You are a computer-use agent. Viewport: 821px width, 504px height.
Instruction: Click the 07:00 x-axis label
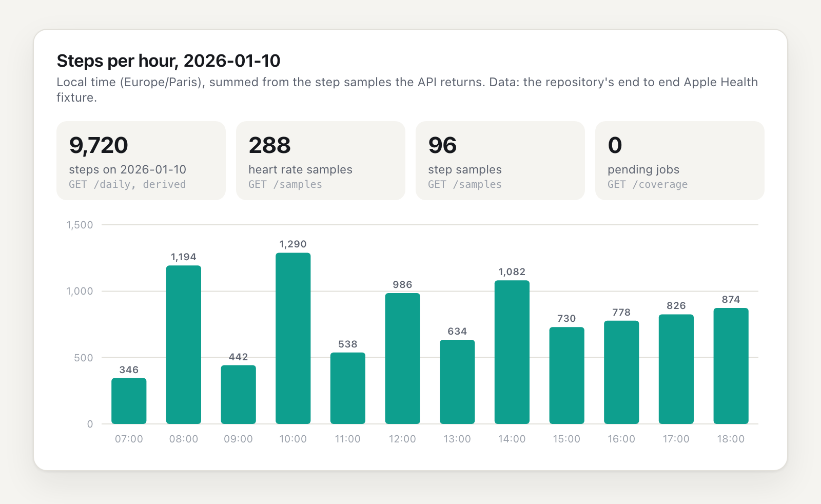[129, 439]
